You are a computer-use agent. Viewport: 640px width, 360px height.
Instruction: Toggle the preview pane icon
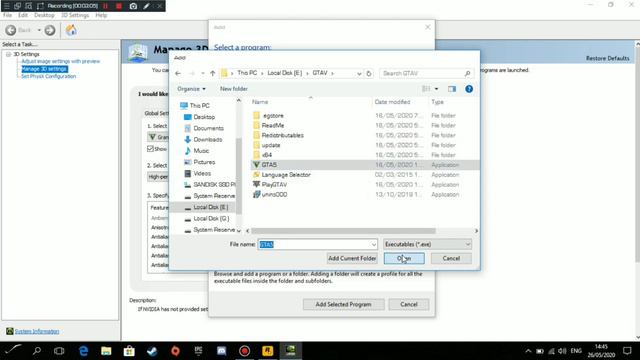[x=452, y=89]
